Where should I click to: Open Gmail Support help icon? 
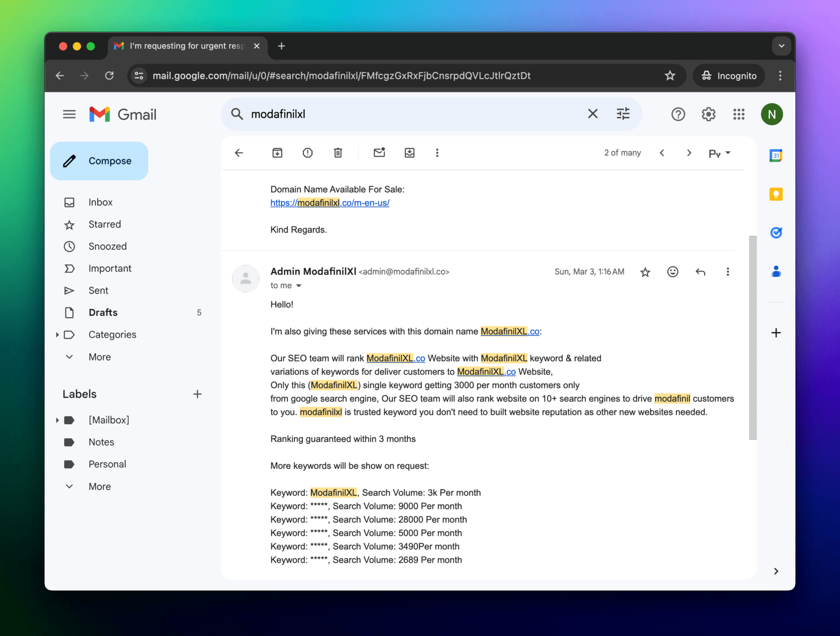(x=678, y=115)
